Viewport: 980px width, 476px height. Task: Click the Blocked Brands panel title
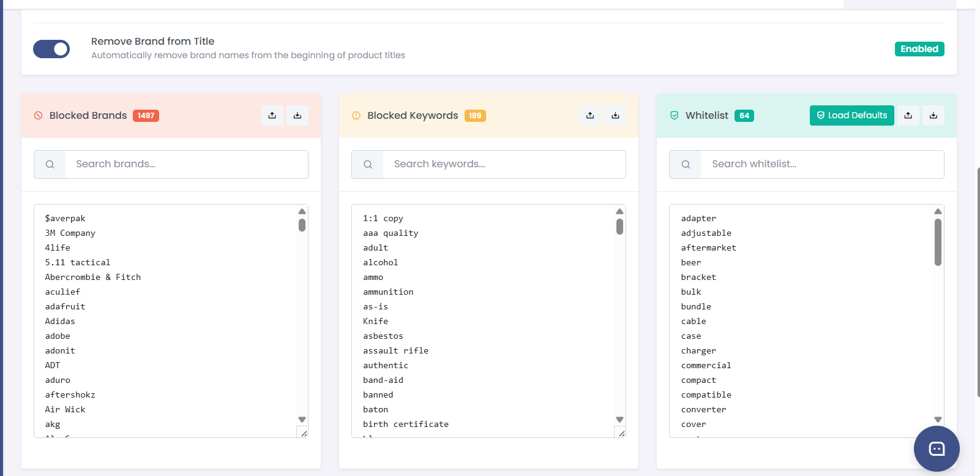(88, 116)
